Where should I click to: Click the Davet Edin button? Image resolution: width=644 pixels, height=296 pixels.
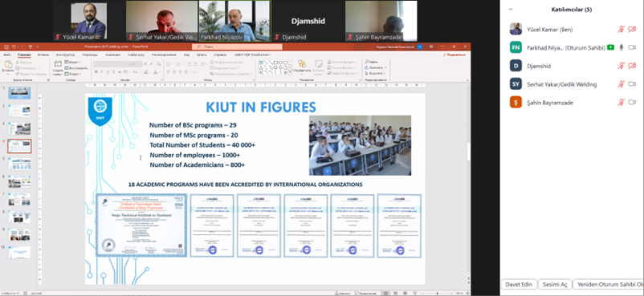click(519, 285)
